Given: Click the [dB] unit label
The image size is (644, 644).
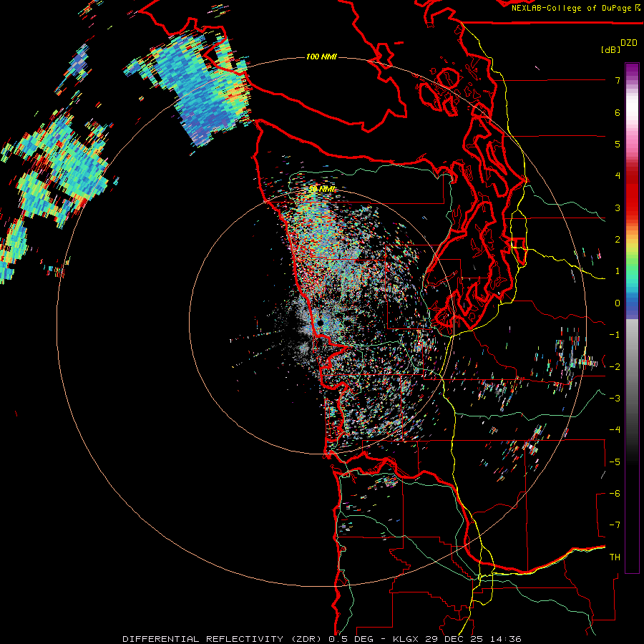Looking at the screenshot, I should [x=611, y=49].
